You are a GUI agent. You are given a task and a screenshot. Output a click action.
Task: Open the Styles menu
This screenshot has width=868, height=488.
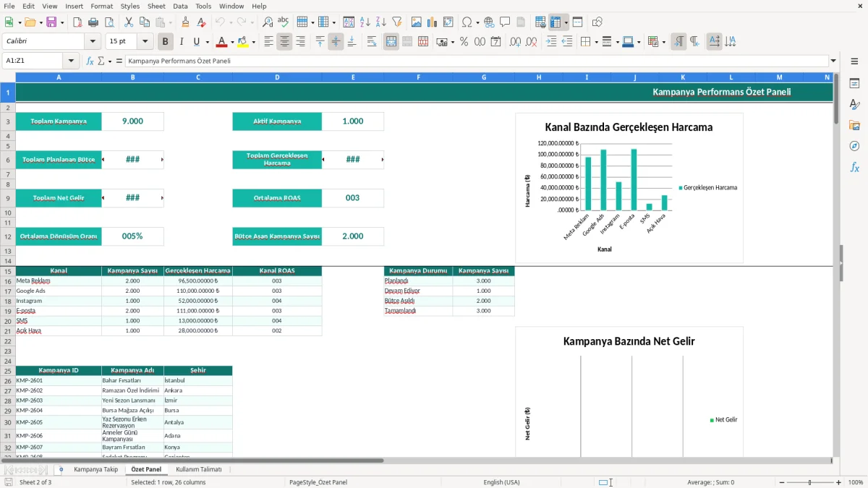(130, 6)
